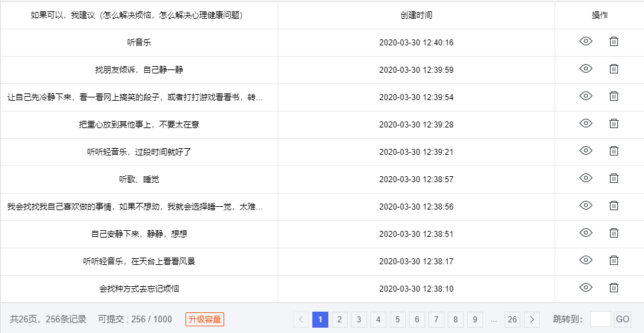Viewport: 644px width, 333px height.
Task: View the '听歌、睡觉' response
Action: coord(586,179)
